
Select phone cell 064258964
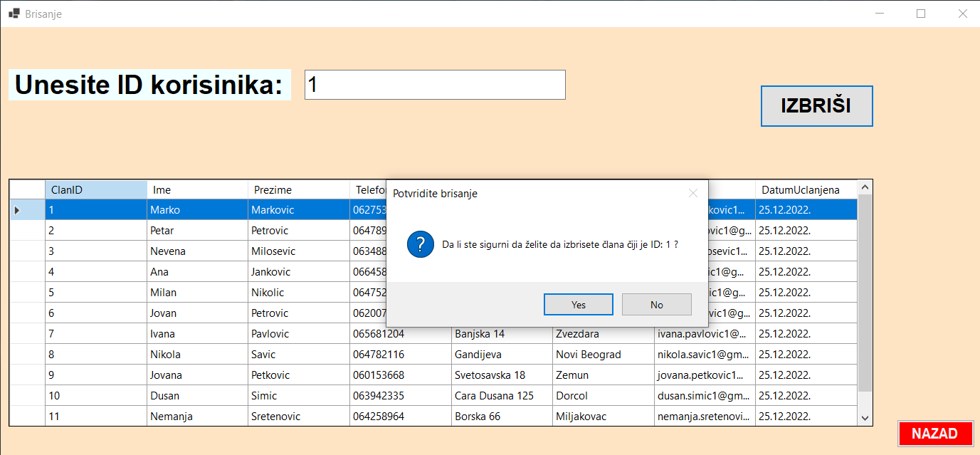click(x=401, y=417)
